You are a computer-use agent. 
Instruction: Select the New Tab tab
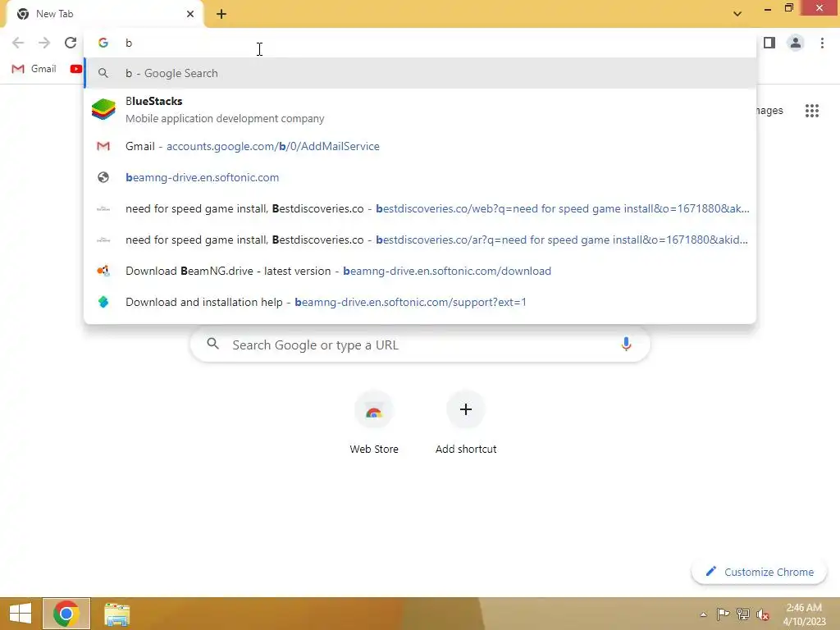coord(104,14)
